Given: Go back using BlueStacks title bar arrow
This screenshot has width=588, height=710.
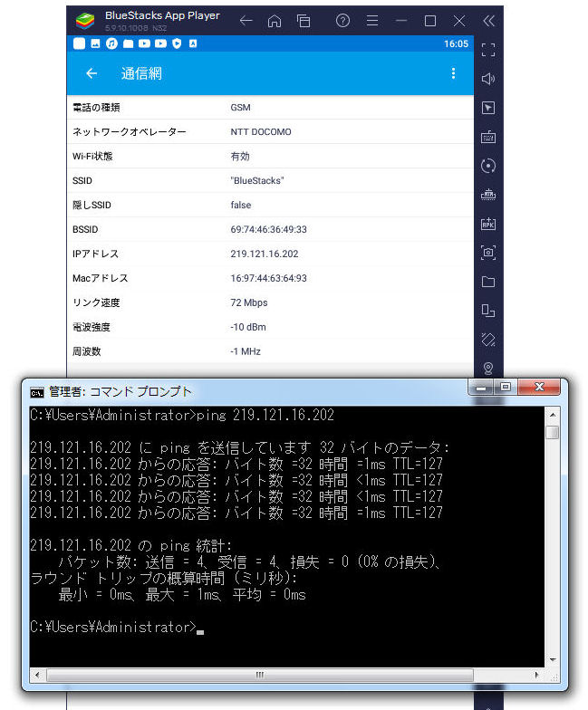Looking at the screenshot, I should 246,21.
